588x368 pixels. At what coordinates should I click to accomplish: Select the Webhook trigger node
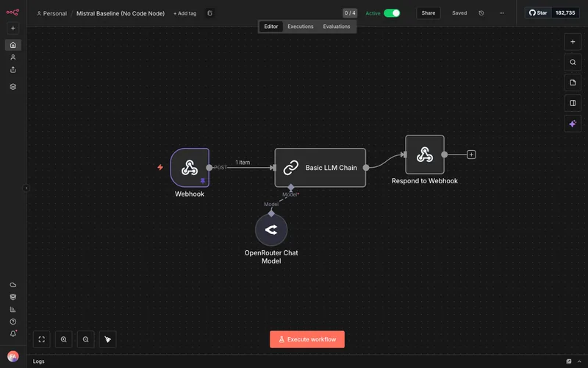click(190, 168)
